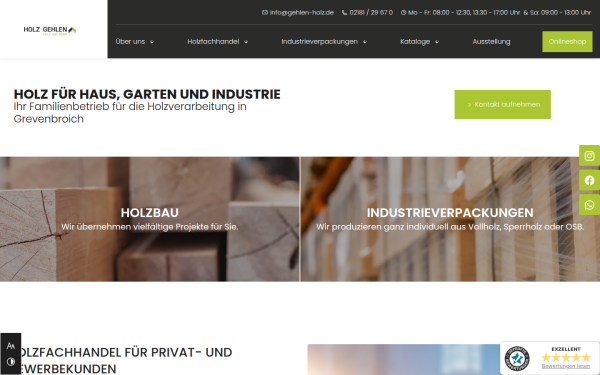This screenshot has width=600, height=375.
Task: Open the Onlineshop button
Action: [567, 41]
